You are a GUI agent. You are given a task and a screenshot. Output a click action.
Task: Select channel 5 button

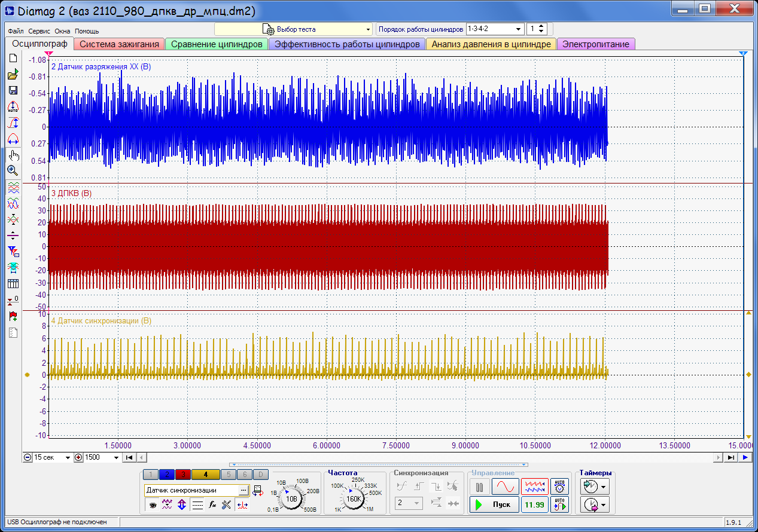[228, 475]
